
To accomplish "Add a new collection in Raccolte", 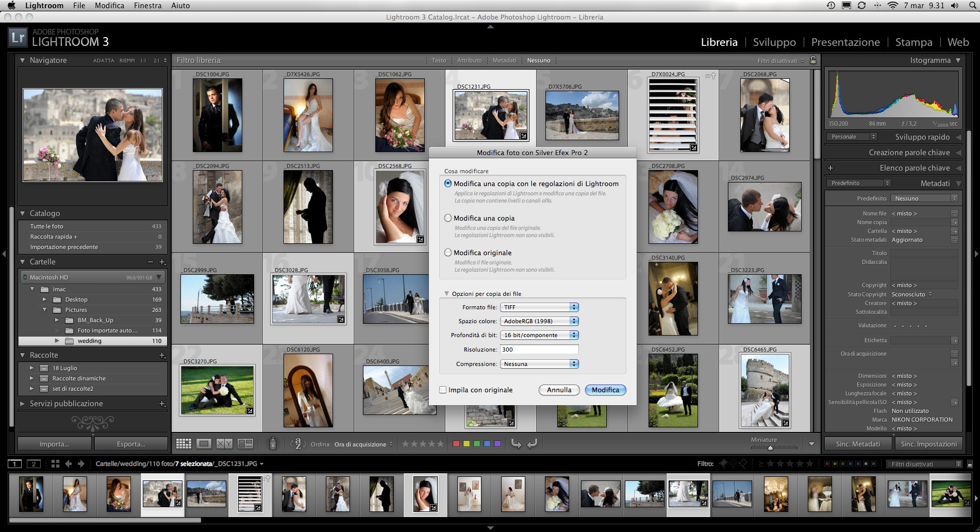I will (x=162, y=355).
